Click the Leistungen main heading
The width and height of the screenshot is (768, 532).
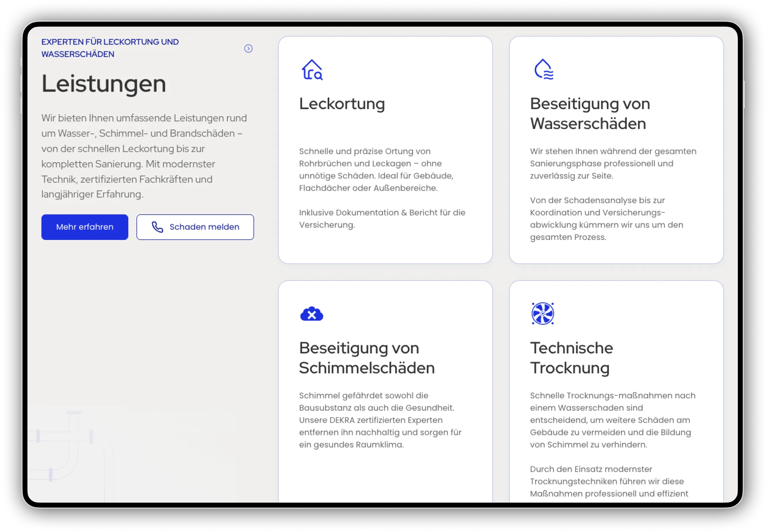104,84
